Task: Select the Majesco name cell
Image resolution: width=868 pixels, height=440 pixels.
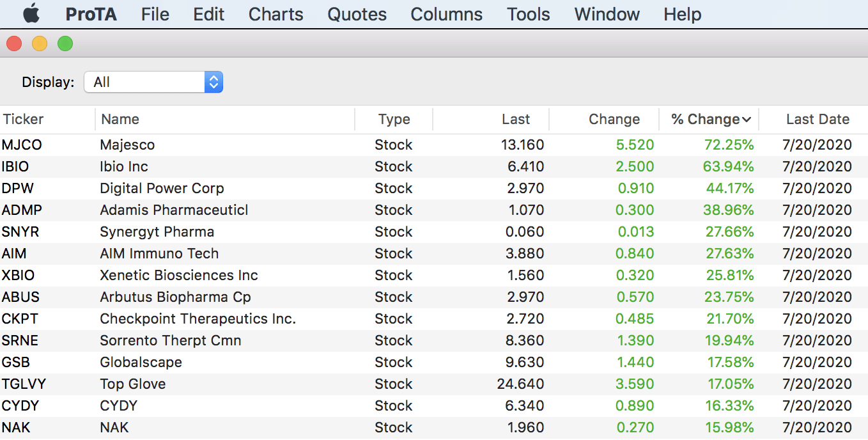Action: [x=127, y=145]
